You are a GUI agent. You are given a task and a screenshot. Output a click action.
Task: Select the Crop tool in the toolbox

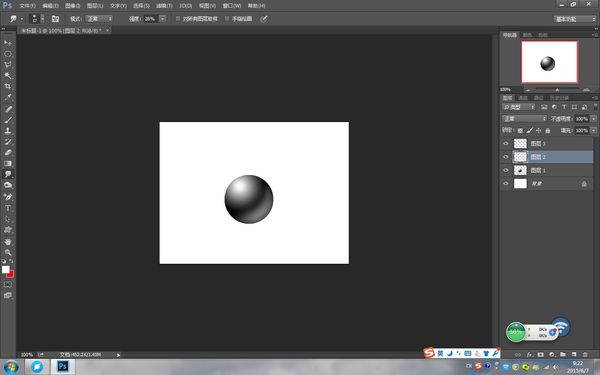pos(8,86)
